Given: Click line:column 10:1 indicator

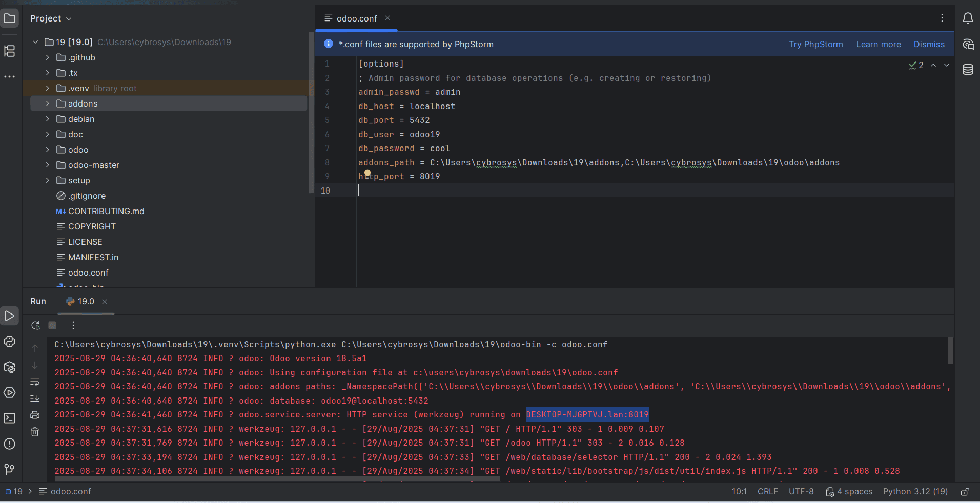Looking at the screenshot, I should 739,491.
